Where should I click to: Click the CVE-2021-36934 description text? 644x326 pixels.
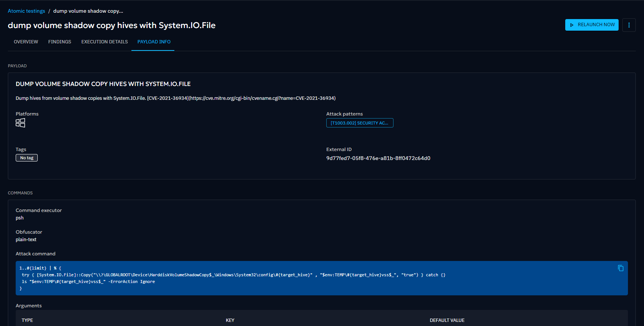pyautogui.click(x=175, y=98)
